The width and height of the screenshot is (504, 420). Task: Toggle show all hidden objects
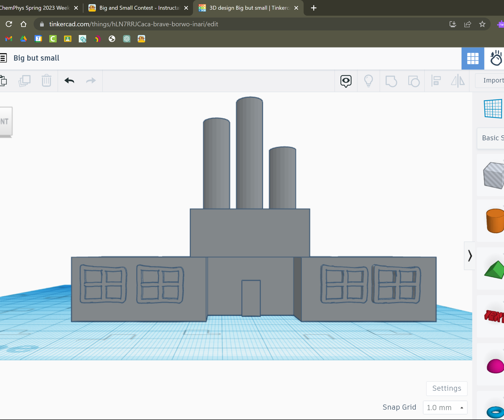[x=368, y=81]
